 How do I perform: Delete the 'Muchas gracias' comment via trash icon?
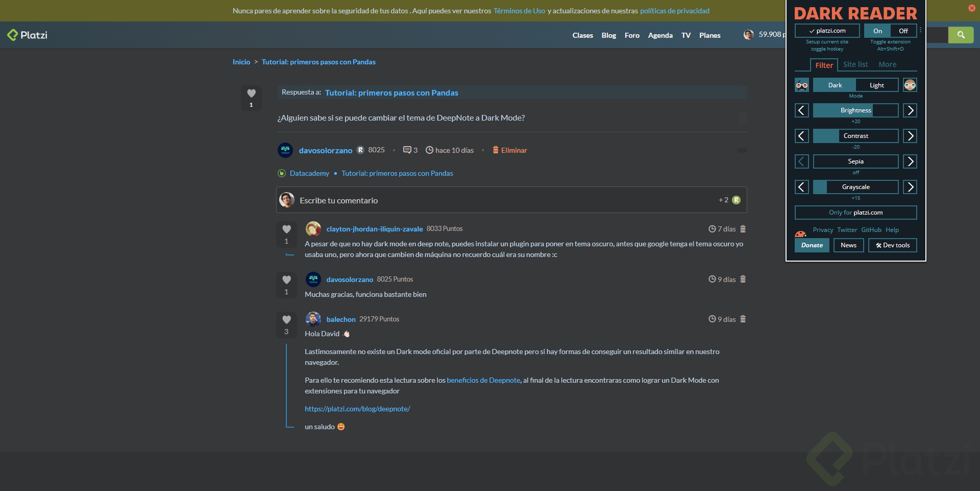[x=743, y=279]
